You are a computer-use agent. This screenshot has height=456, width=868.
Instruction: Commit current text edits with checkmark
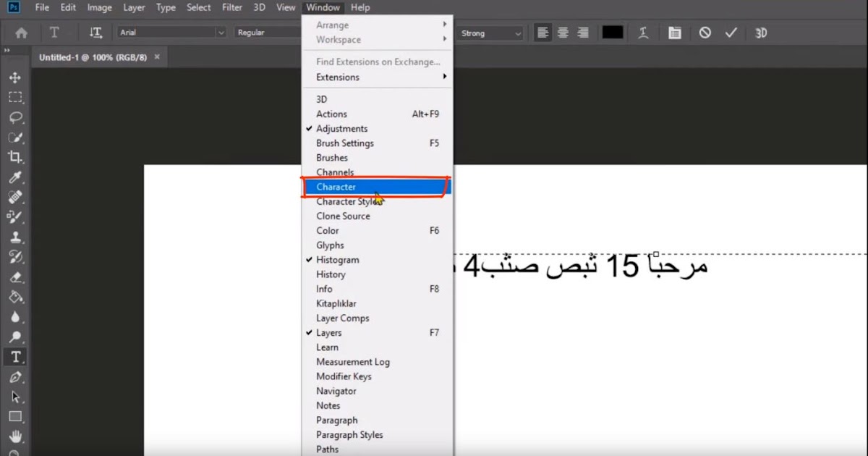(x=731, y=33)
